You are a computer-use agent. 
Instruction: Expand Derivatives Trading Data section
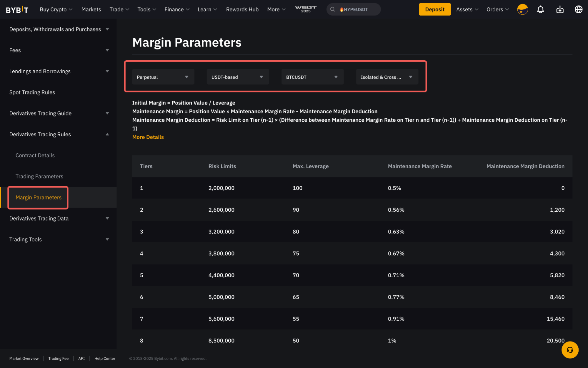107,218
